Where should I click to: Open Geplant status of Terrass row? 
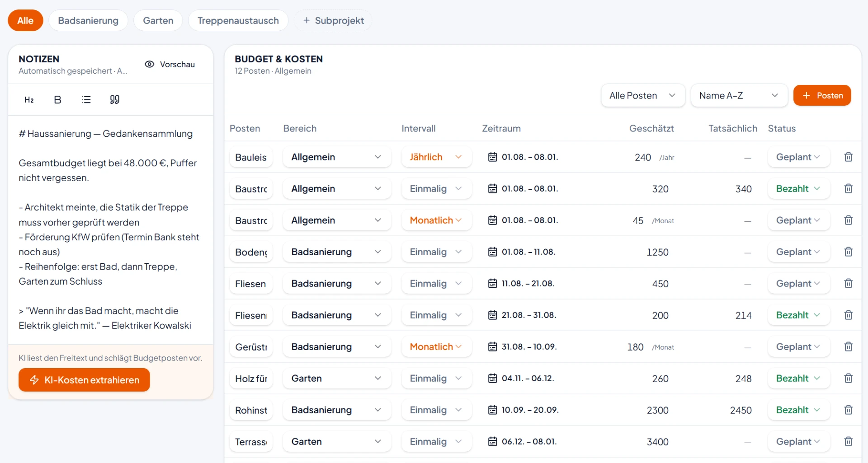point(798,441)
